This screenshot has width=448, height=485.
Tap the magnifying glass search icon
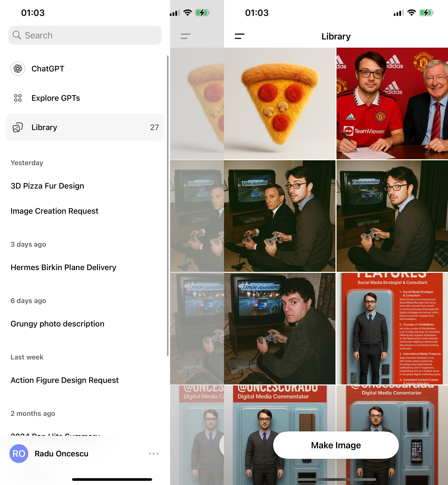pos(17,35)
